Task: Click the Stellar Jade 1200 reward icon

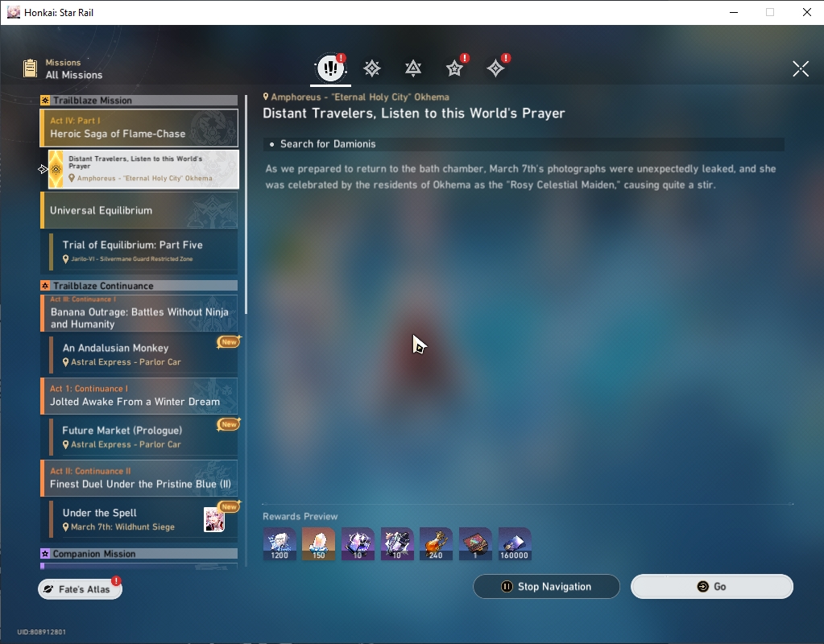Action: click(x=279, y=543)
